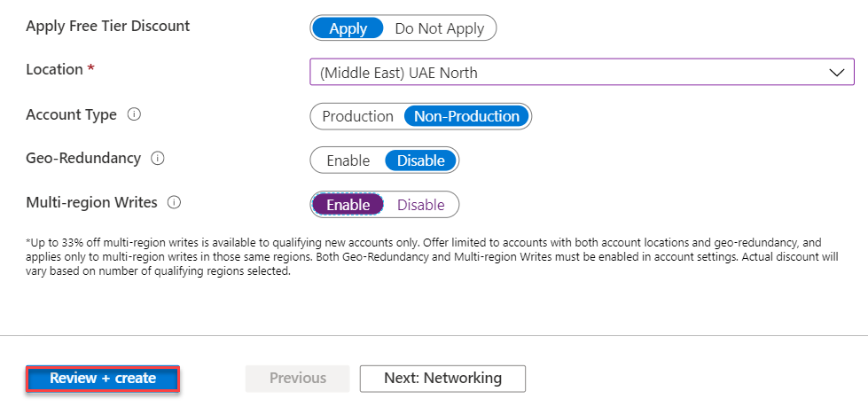This screenshot has width=868, height=407.
Task: Click the Location field label
Action: point(55,69)
